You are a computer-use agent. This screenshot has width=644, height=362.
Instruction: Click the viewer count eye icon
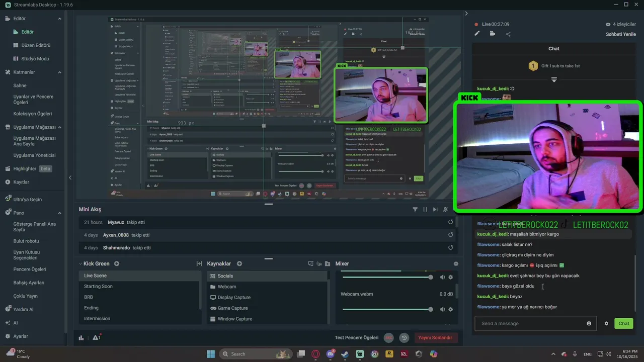[608, 24]
